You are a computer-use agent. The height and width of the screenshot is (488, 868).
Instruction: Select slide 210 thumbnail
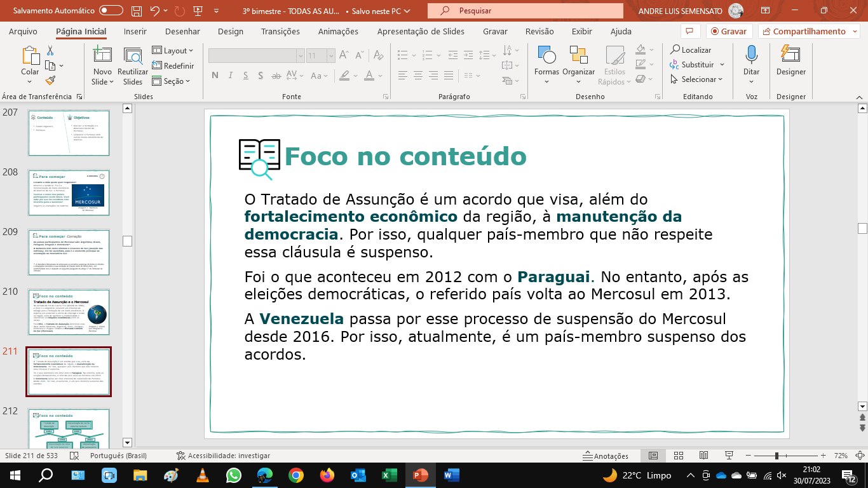69,312
